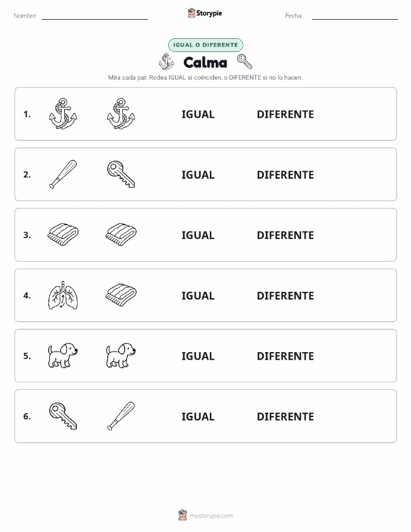
Task: Click the key picture in row 2
Action: (x=121, y=174)
